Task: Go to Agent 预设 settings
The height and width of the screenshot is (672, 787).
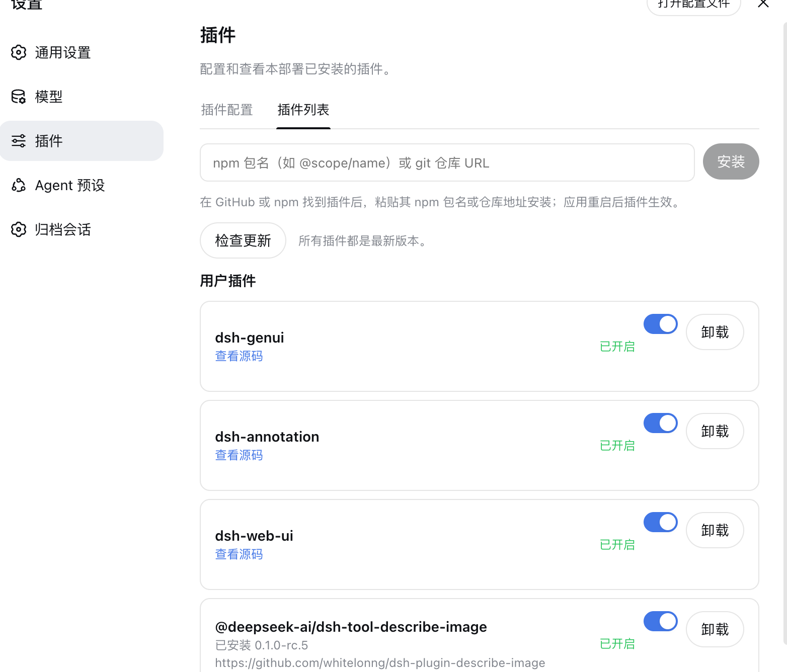Action: click(x=82, y=185)
